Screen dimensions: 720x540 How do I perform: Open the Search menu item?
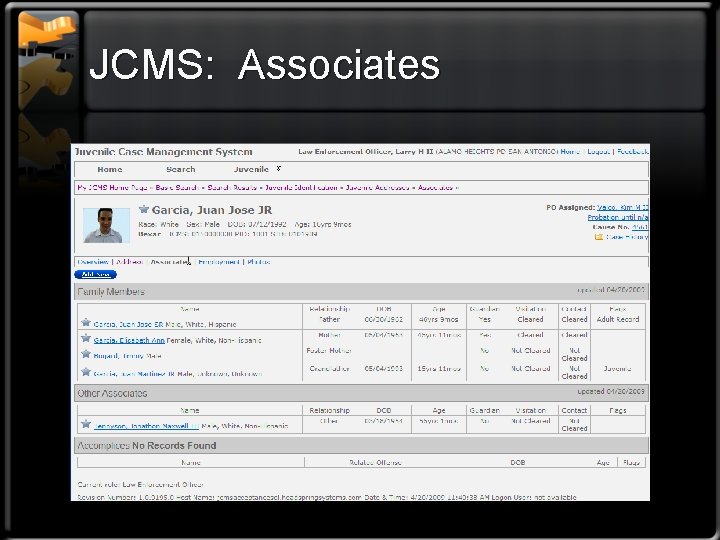pos(180,169)
